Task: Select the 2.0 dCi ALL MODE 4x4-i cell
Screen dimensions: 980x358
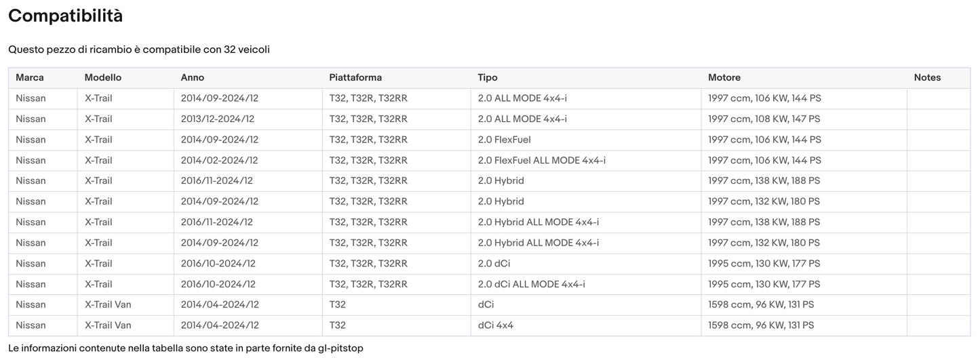Action: [532, 284]
